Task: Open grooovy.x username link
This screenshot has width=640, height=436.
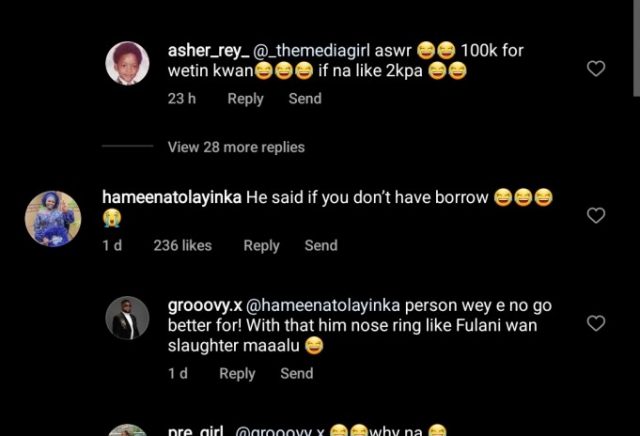Action: 205,305
